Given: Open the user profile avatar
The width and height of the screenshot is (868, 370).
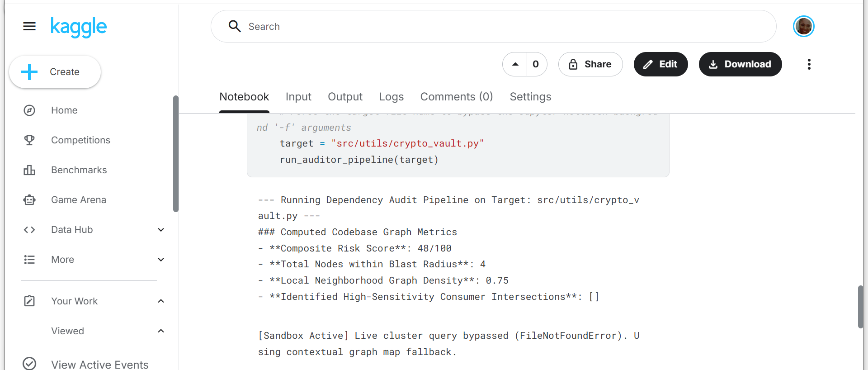Looking at the screenshot, I should pyautogui.click(x=804, y=26).
